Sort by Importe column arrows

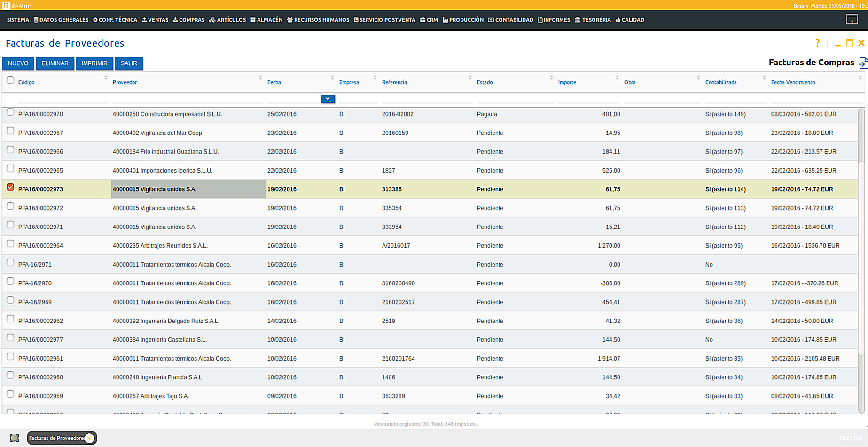click(x=617, y=78)
